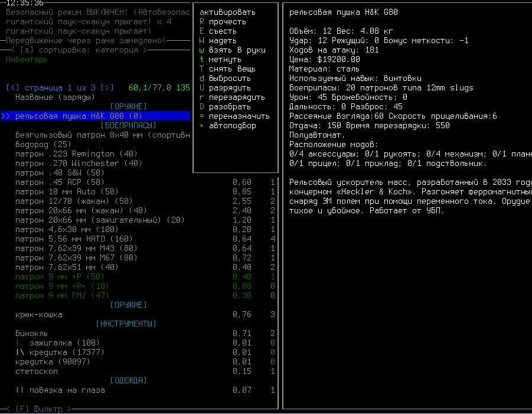Select 'патрон .45 ACP (50)'
The image size is (532, 414).
coord(60,182)
